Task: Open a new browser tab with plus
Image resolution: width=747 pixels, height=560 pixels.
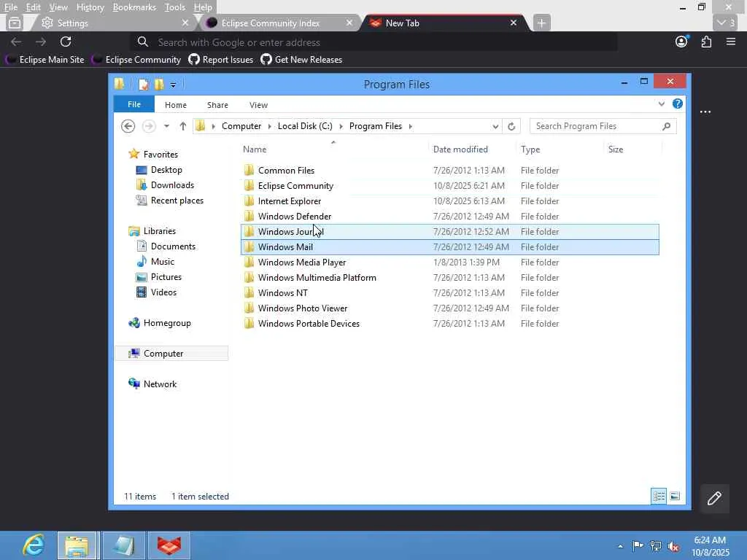Action: 542,23
